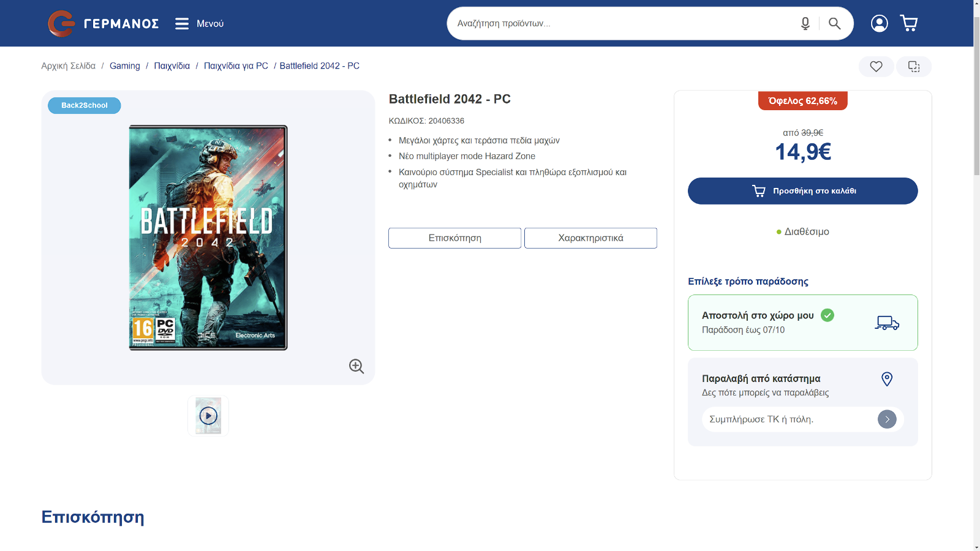The height and width of the screenshot is (551, 980).
Task: Click the ΤΚ ή πόλη input field
Action: pos(790,419)
